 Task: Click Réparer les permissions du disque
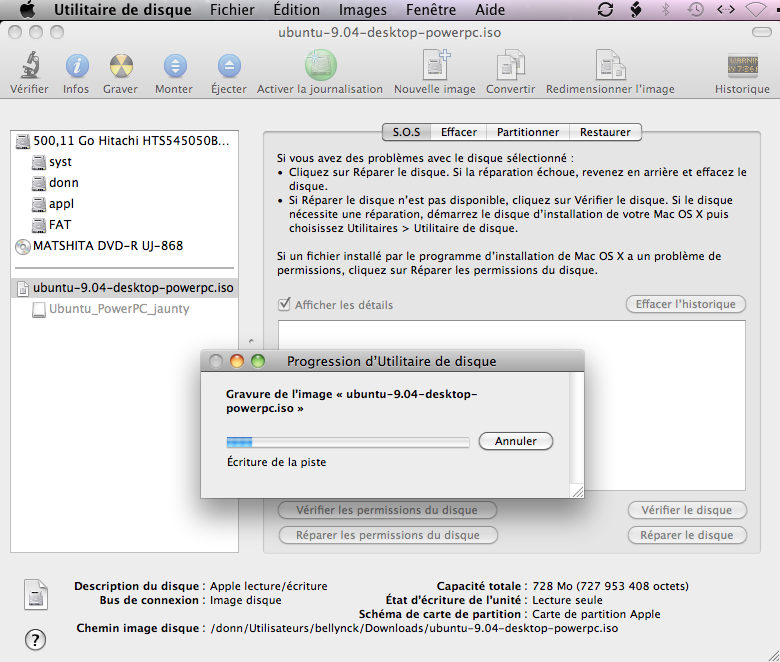tap(388, 535)
